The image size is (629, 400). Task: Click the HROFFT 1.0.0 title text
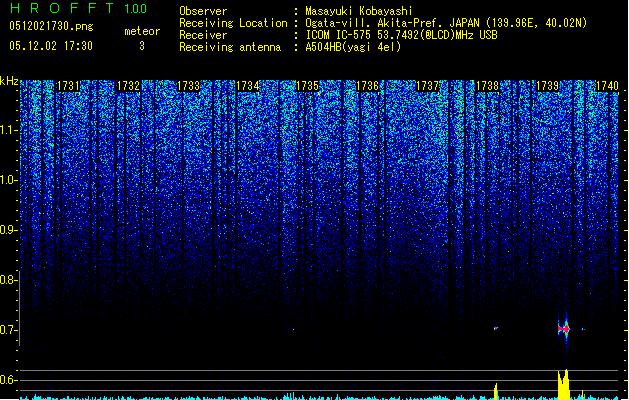[78, 8]
